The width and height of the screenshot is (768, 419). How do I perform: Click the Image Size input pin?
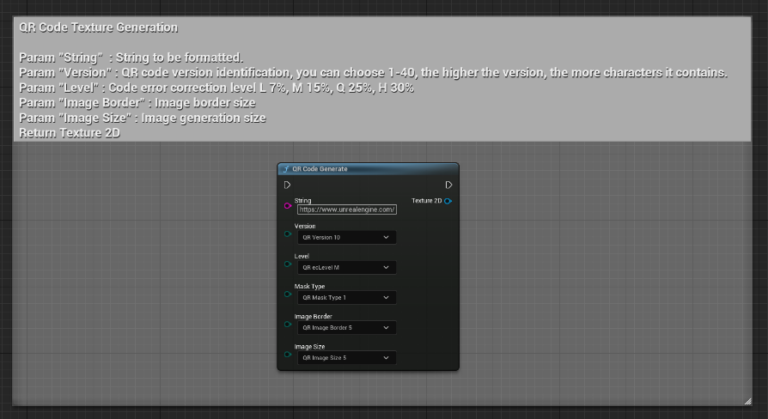click(x=288, y=354)
